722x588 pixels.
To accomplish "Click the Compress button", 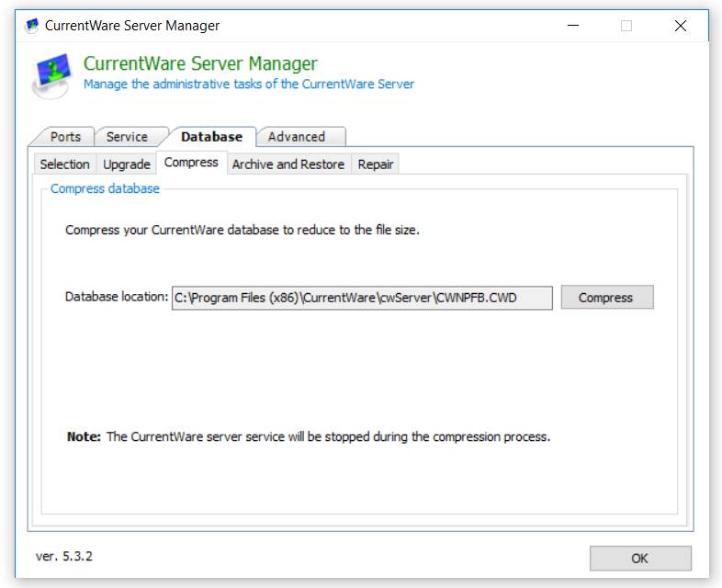I will tap(607, 298).
